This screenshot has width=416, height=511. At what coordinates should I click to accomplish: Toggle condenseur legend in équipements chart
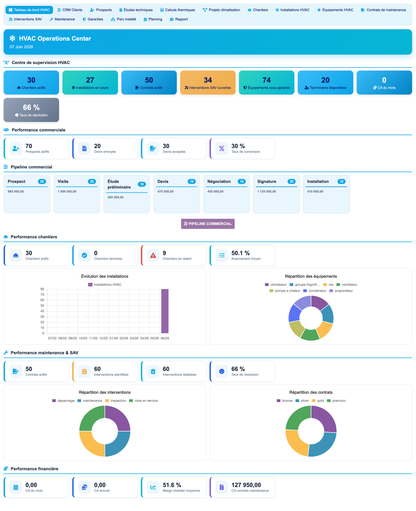[x=315, y=291]
